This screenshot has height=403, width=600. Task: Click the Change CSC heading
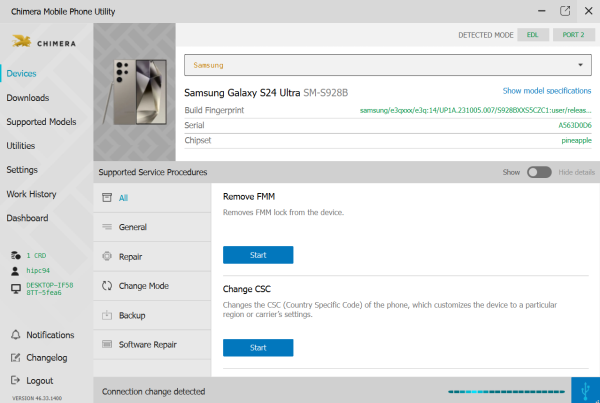click(246, 289)
